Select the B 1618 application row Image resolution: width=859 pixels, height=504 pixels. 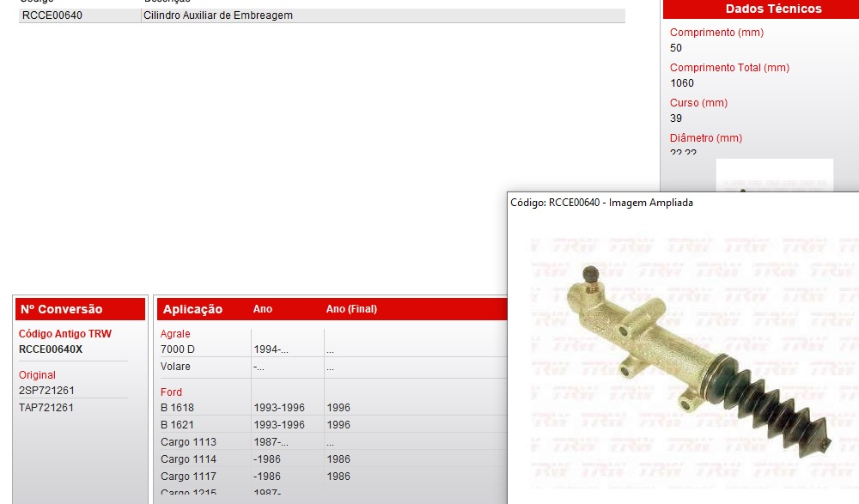point(177,408)
